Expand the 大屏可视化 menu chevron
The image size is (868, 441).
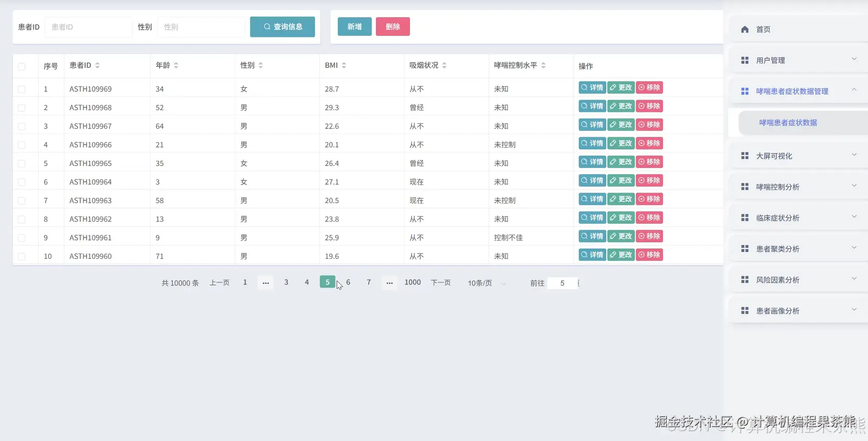[x=854, y=154]
